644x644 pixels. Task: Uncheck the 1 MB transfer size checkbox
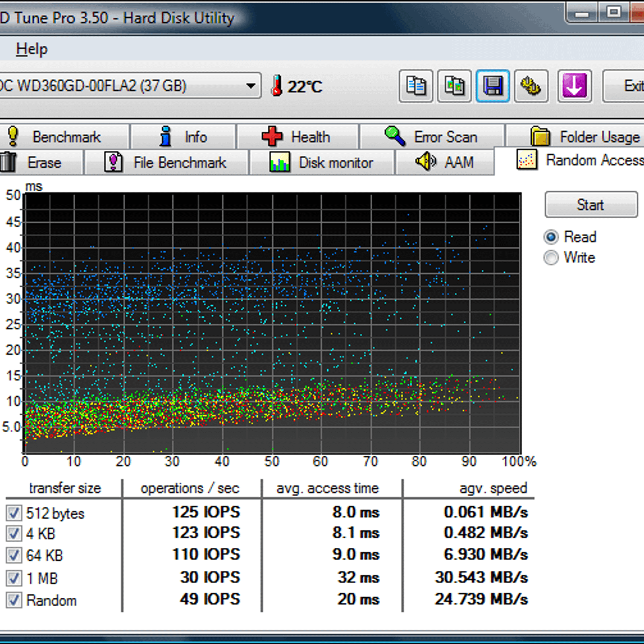[x=14, y=578]
